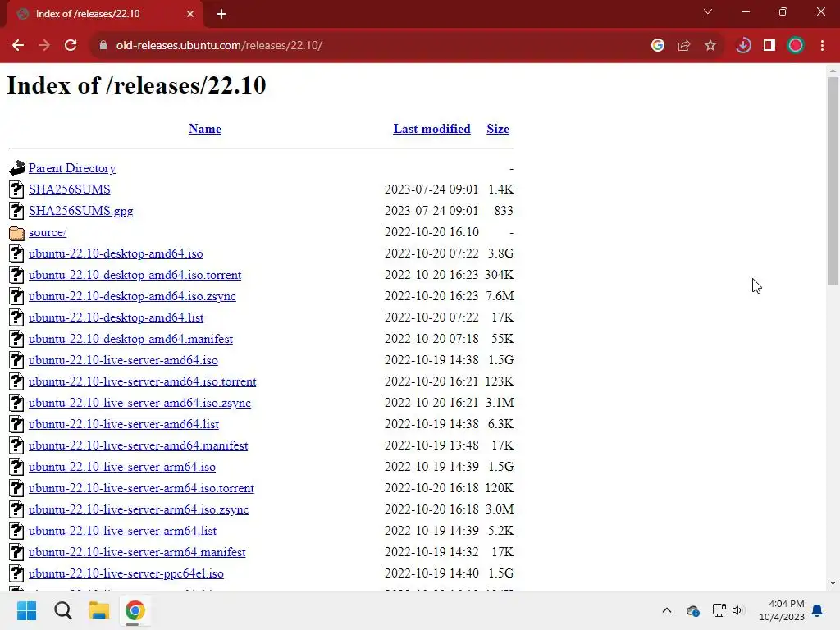Toggle the browser side panel

(x=769, y=46)
